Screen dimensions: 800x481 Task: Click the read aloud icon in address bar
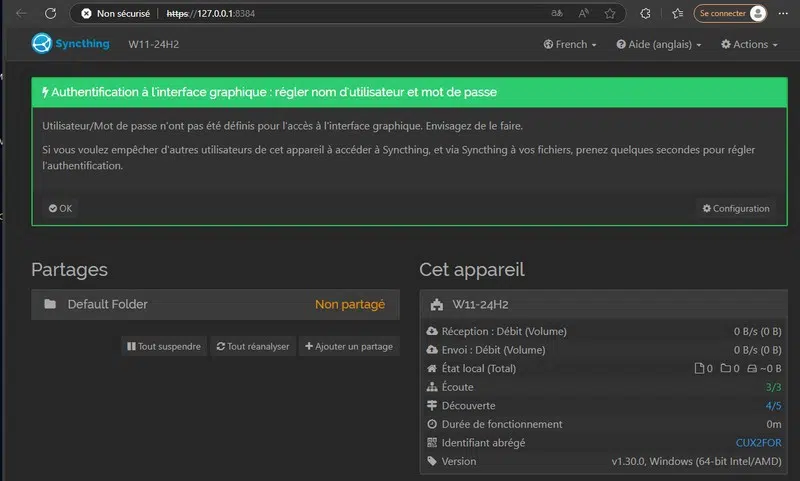pyautogui.click(x=583, y=14)
